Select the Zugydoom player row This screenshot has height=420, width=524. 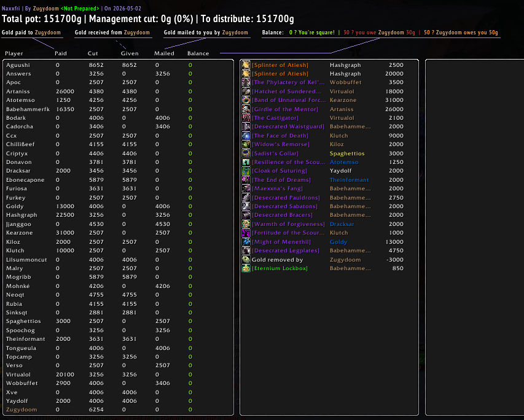118,410
